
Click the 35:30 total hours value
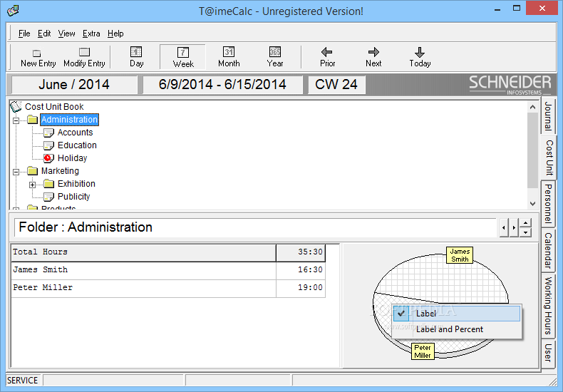point(301,253)
